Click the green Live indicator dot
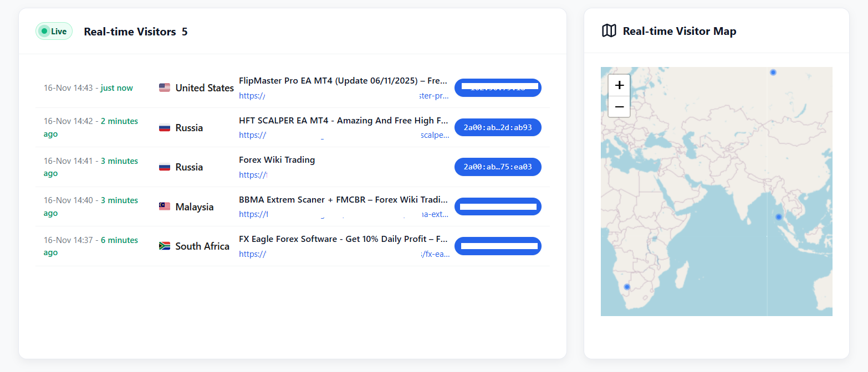This screenshot has height=372, width=868. (x=43, y=31)
